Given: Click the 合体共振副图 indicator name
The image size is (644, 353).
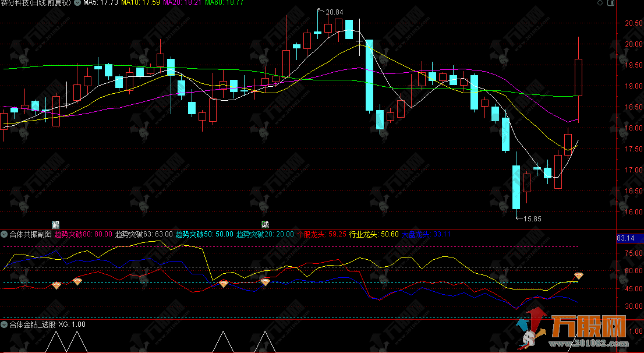Looking at the screenshot, I should pyautogui.click(x=31, y=234).
